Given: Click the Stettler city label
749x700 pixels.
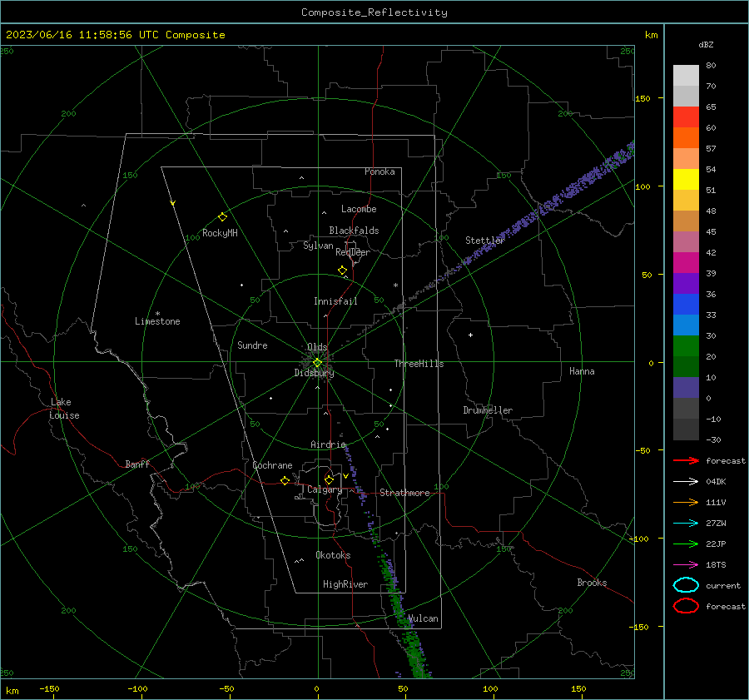Looking at the screenshot, I should [485, 241].
